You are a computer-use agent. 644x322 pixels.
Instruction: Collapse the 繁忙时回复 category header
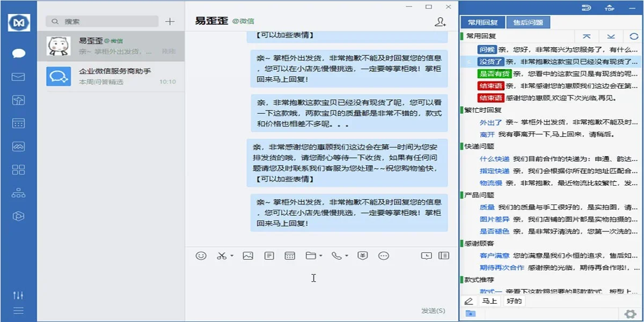pyautogui.click(x=484, y=109)
